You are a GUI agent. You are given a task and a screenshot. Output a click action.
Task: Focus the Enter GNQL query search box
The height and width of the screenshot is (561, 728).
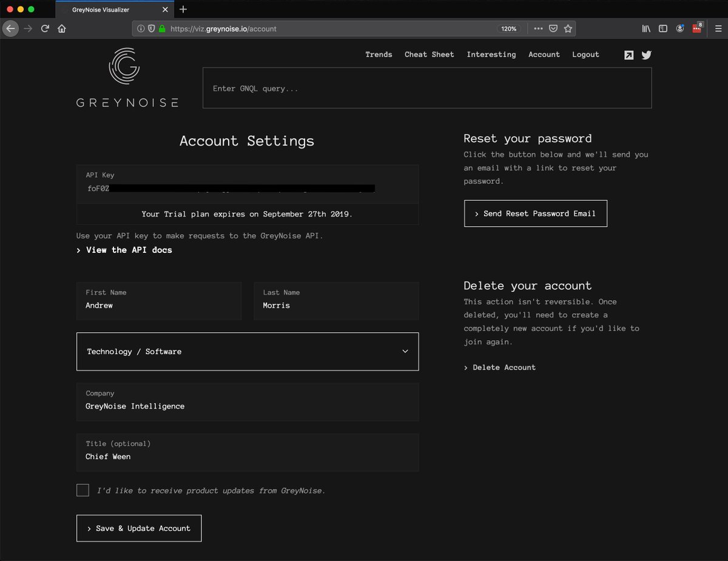427,88
